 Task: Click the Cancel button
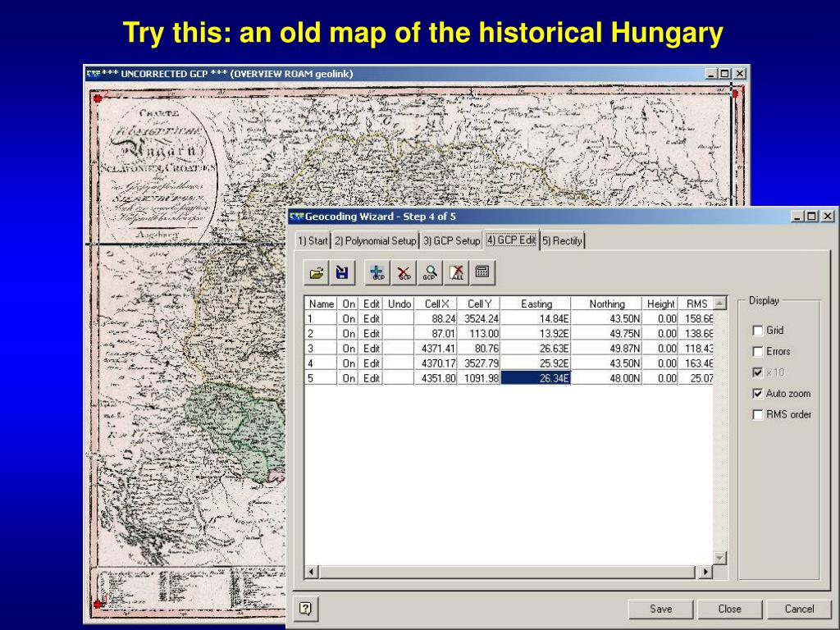(799, 609)
